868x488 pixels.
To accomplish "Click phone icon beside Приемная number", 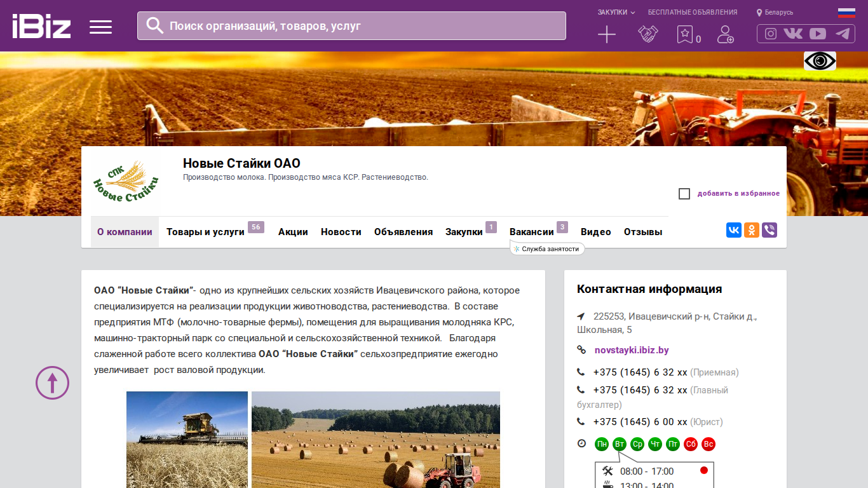I will click(581, 372).
